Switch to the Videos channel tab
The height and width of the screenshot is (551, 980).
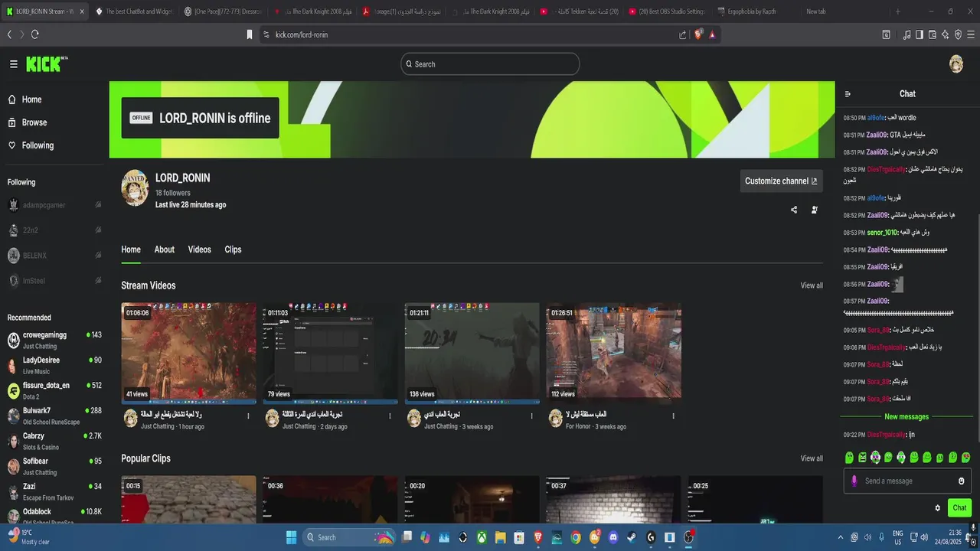(200, 249)
